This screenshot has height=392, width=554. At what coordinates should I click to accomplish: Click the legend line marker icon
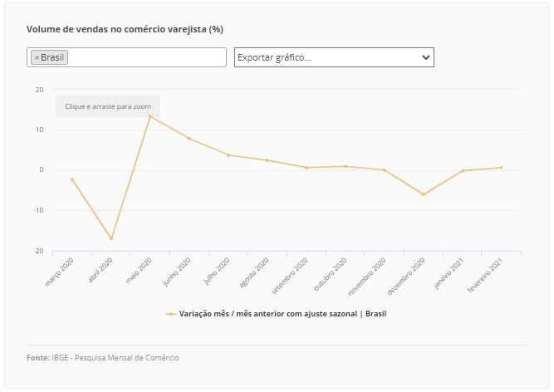[171, 314]
